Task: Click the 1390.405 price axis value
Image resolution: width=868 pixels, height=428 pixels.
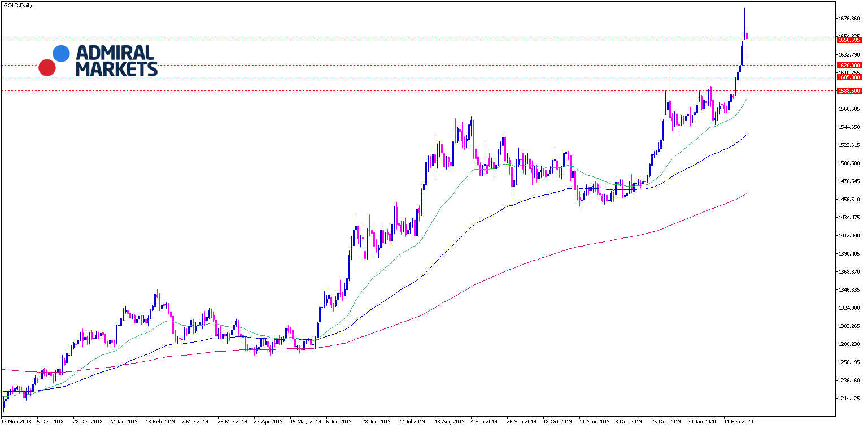Action: click(x=849, y=254)
